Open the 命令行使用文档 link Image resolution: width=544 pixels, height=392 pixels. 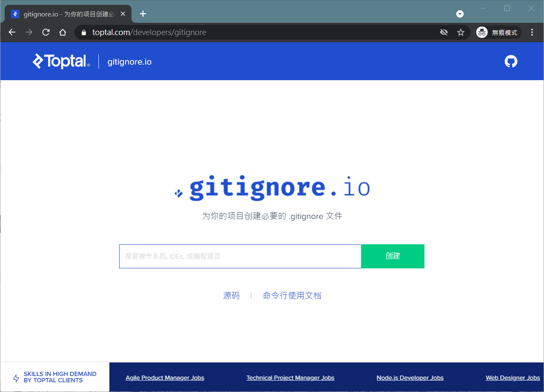(x=292, y=295)
